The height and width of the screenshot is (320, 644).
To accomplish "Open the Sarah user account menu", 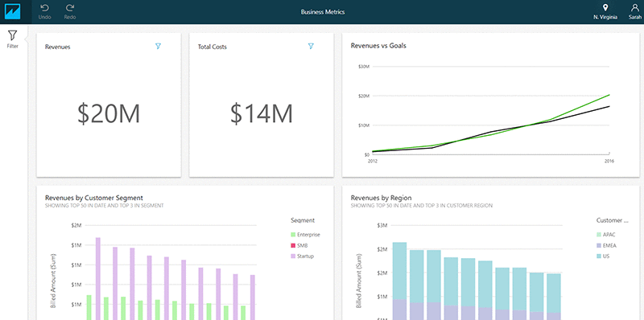I will coord(634,12).
